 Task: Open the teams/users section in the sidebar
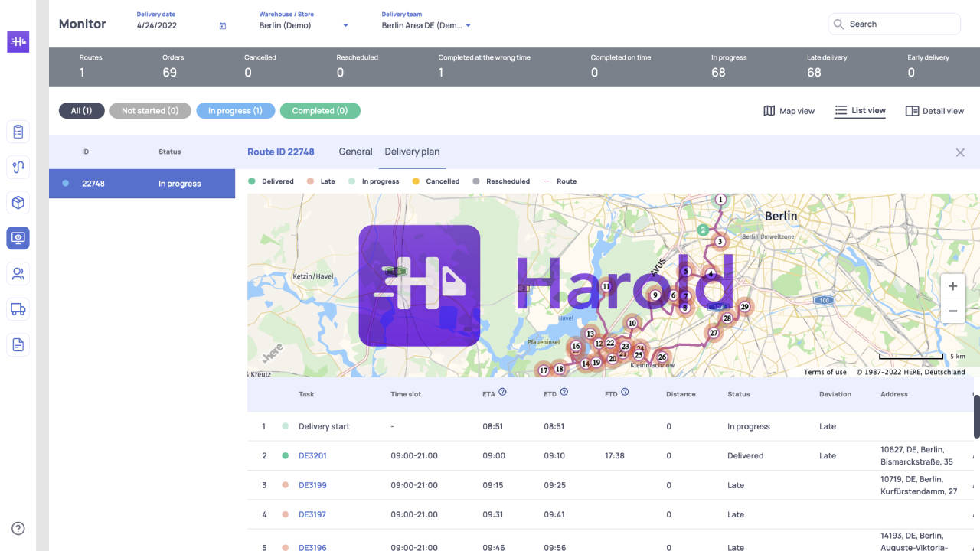point(18,273)
